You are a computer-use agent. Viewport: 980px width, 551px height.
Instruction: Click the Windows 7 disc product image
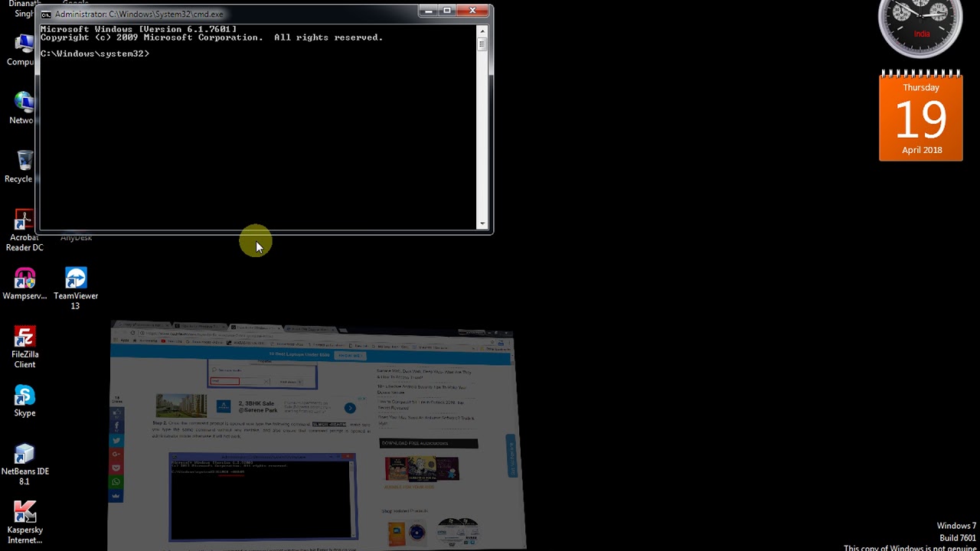coord(459,531)
